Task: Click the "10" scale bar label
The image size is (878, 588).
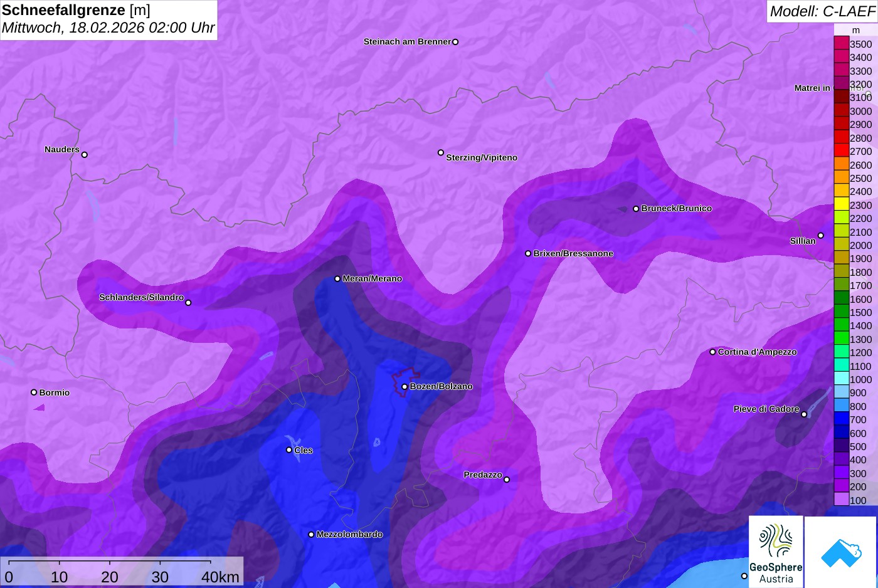Action: 60,577
